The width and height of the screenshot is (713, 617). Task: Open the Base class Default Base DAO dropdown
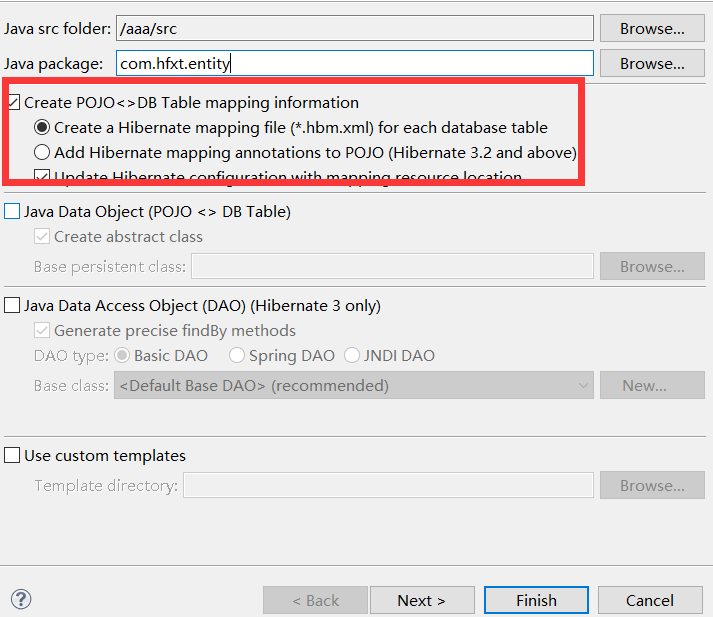coord(354,386)
